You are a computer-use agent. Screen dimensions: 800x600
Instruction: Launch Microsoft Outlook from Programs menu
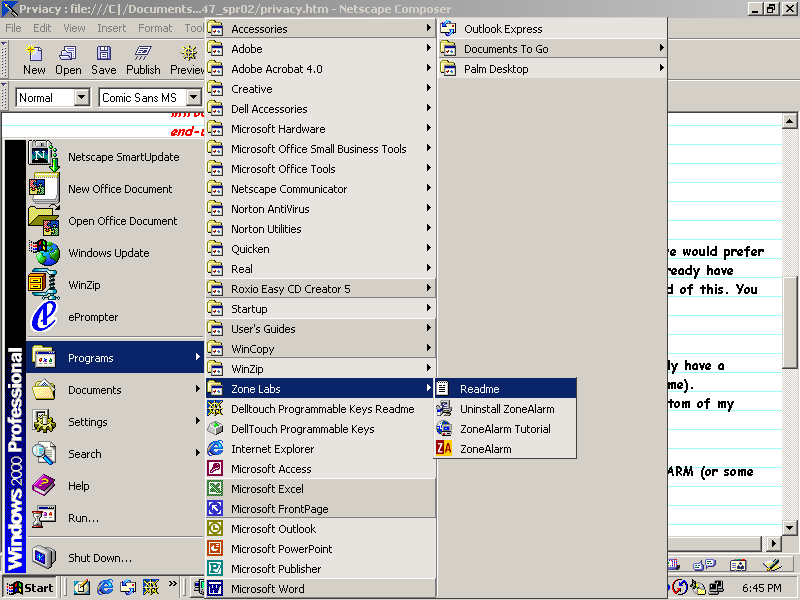[321, 529]
